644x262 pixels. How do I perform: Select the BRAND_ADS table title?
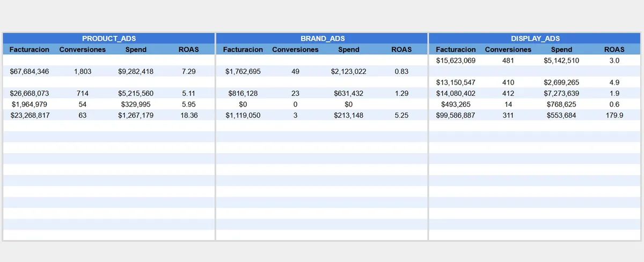click(x=323, y=39)
